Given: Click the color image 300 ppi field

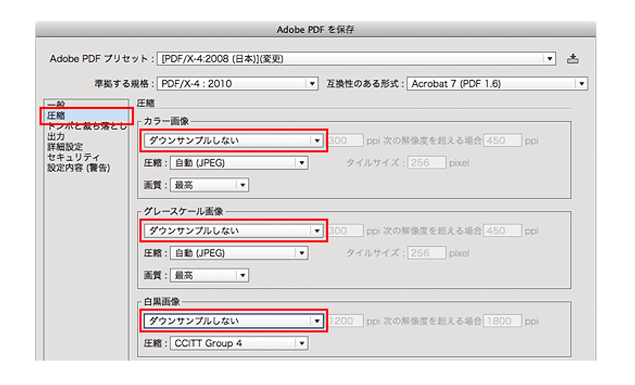Looking at the screenshot, I should tap(345, 140).
